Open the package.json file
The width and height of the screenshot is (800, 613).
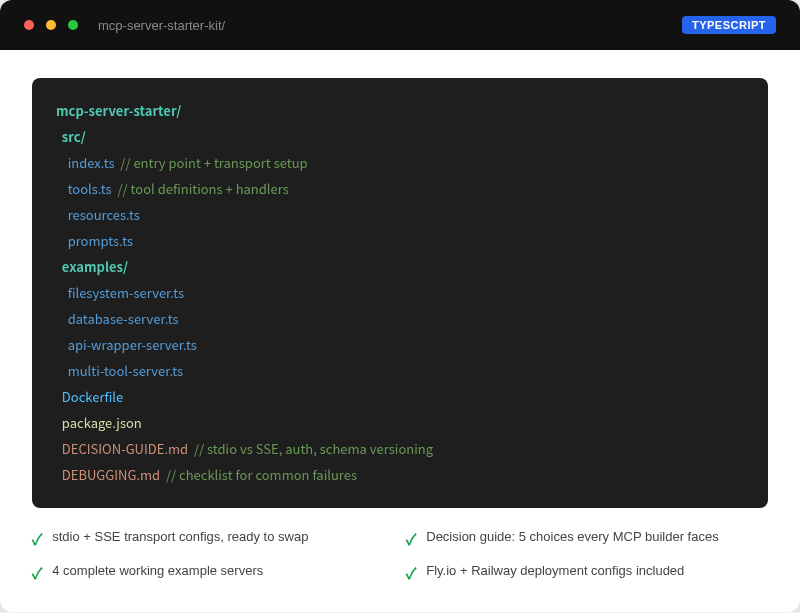pos(101,423)
